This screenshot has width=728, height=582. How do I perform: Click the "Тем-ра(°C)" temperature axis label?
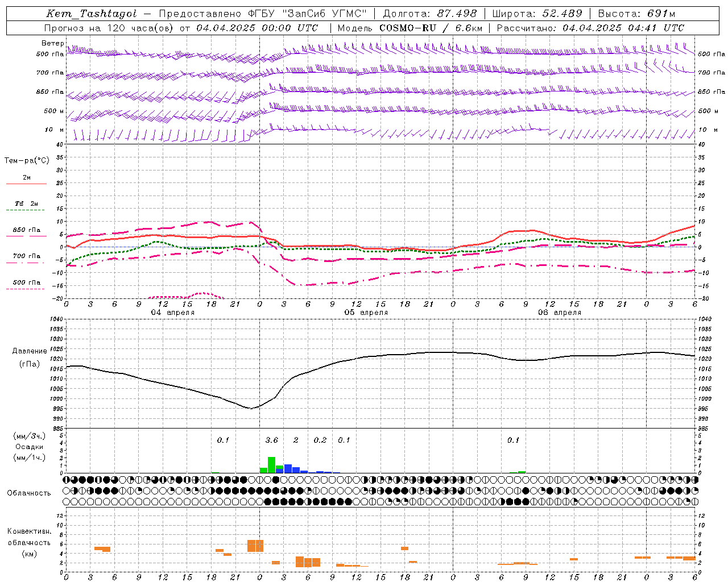tap(27, 161)
